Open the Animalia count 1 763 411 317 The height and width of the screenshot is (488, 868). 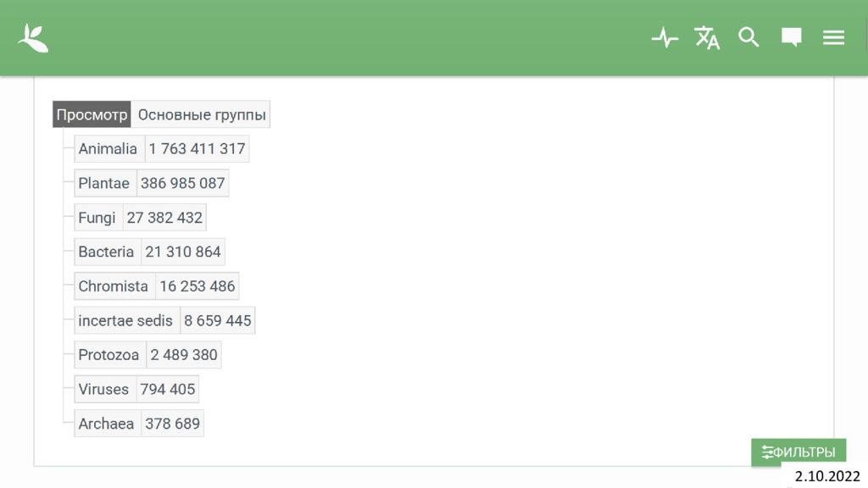pyautogui.click(x=197, y=149)
